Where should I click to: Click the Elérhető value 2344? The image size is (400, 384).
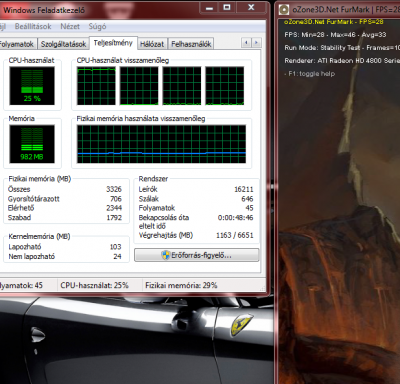(x=114, y=208)
